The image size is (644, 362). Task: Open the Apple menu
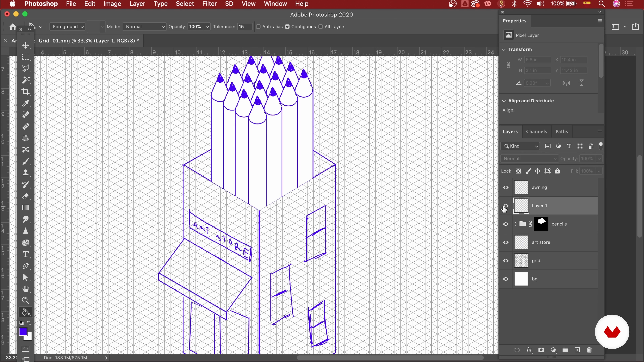tap(13, 4)
